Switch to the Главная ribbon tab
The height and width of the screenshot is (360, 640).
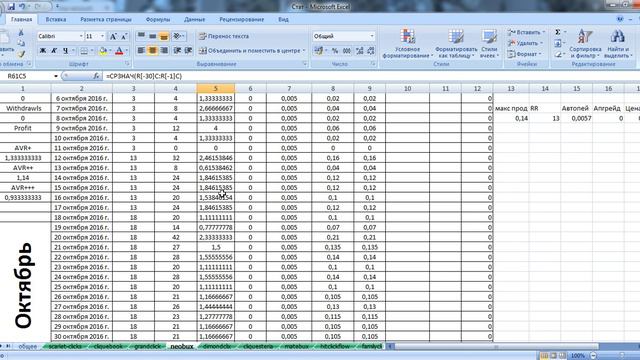22,19
